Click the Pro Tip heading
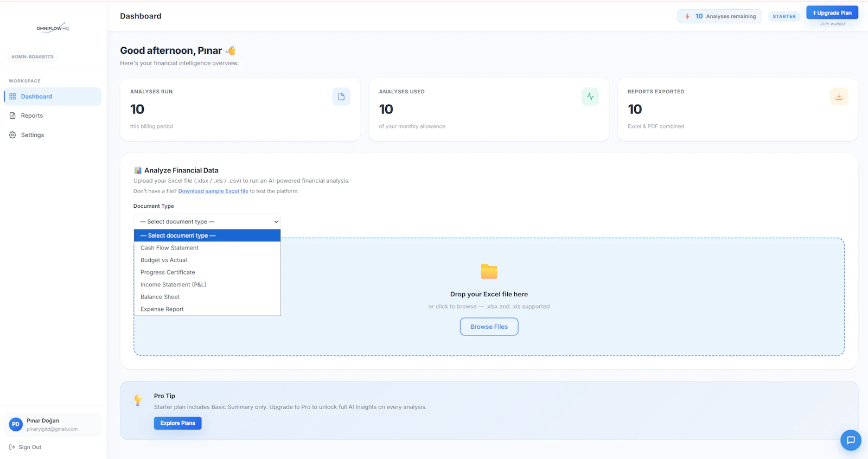868x459 pixels. [x=164, y=396]
